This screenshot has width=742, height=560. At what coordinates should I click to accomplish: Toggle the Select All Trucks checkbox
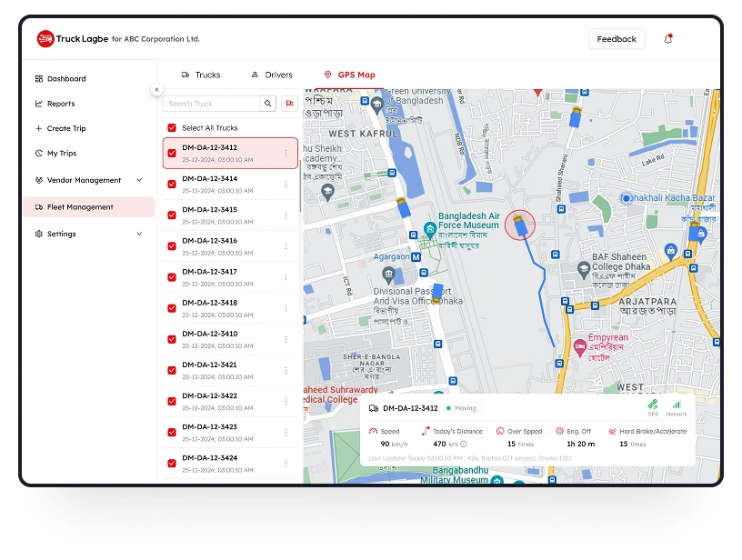[172, 128]
